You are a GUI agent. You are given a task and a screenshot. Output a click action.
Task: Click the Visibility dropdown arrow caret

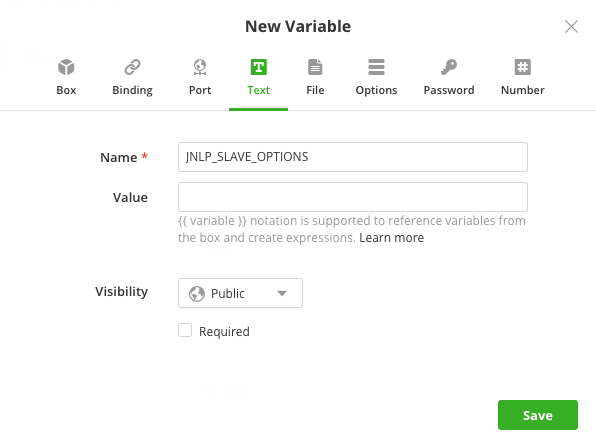click(x=282, y=293)
